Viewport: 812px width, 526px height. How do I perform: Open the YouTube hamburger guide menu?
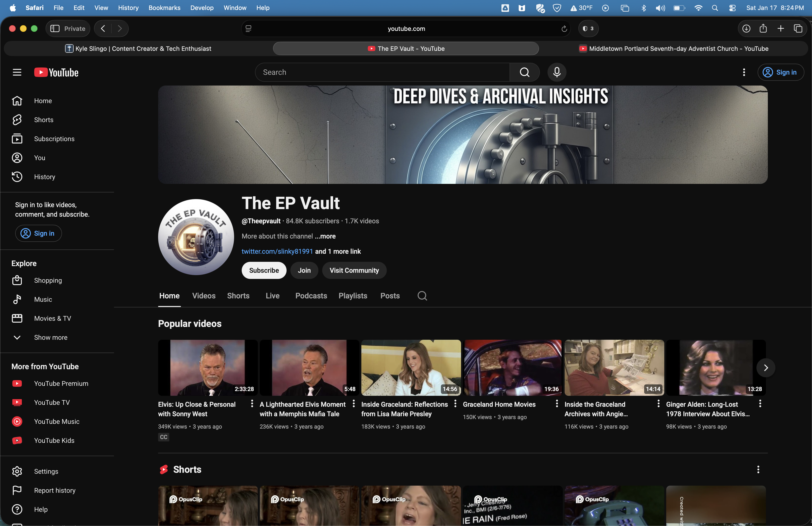(17, 72)
